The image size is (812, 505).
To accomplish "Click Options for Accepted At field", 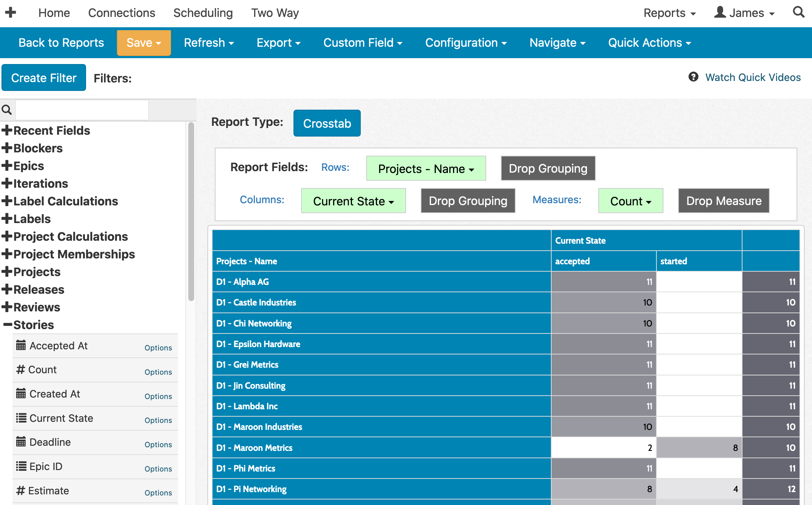I will tap(158, 348).
